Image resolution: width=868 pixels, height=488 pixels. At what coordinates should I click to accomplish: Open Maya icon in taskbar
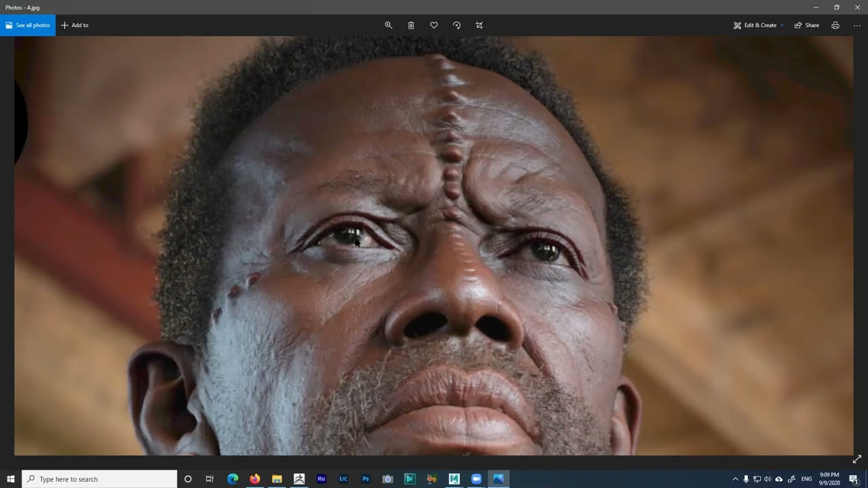point(454,479)
